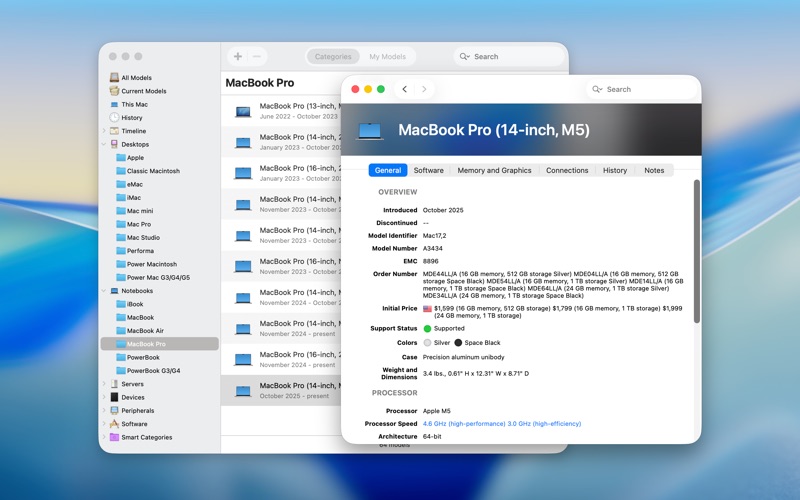Click the laptop thumbnail for the June 2022 MacBook Pro

click(243, 111)
